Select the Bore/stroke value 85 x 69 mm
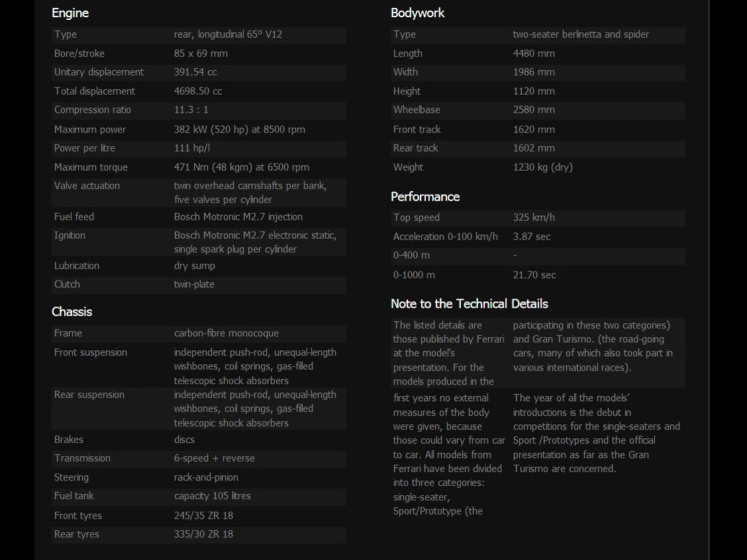The image size is (747, 560). pyautogui.click(x=201, y=54)
